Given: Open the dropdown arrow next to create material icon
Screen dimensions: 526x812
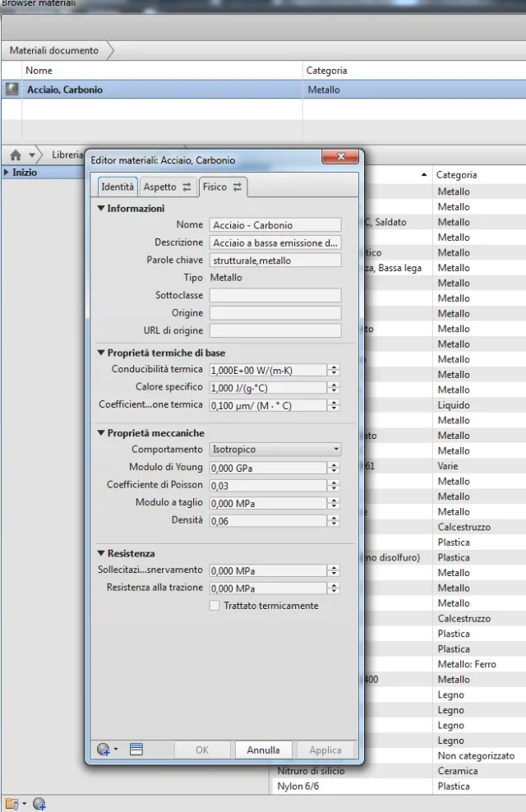Looking at the screenshot, I should point(115,749).
